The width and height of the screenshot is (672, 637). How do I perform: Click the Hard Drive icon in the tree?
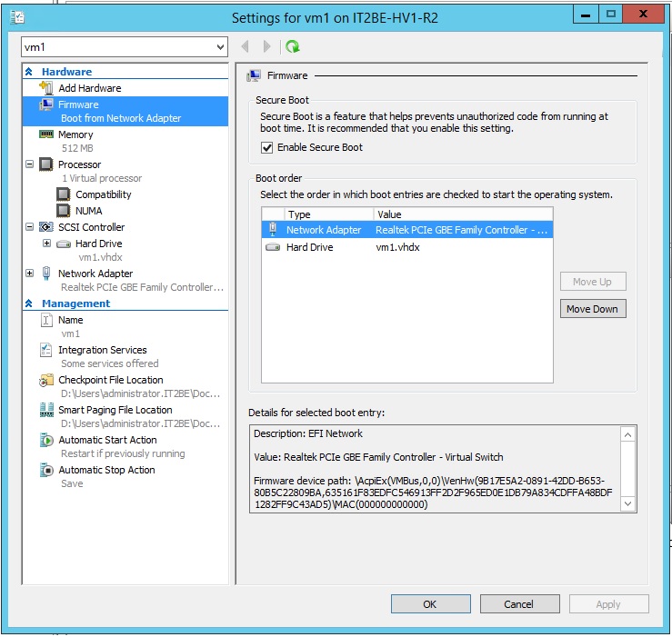(64, 244)
